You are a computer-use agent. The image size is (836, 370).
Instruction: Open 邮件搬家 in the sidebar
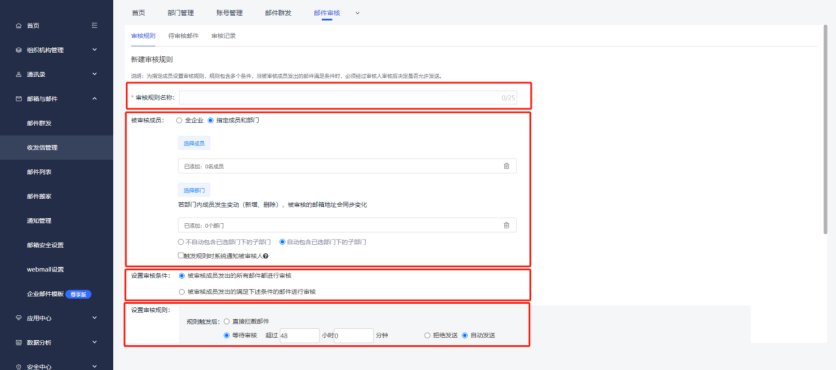[39, 196]
